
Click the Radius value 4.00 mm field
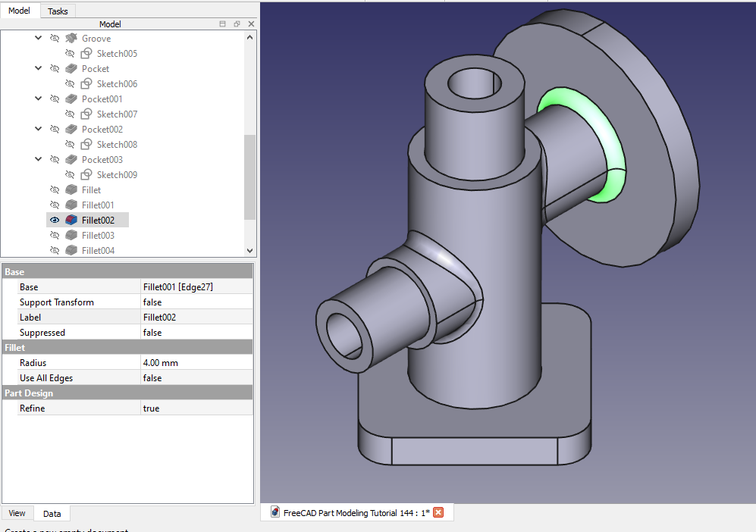tap(196, 363)
